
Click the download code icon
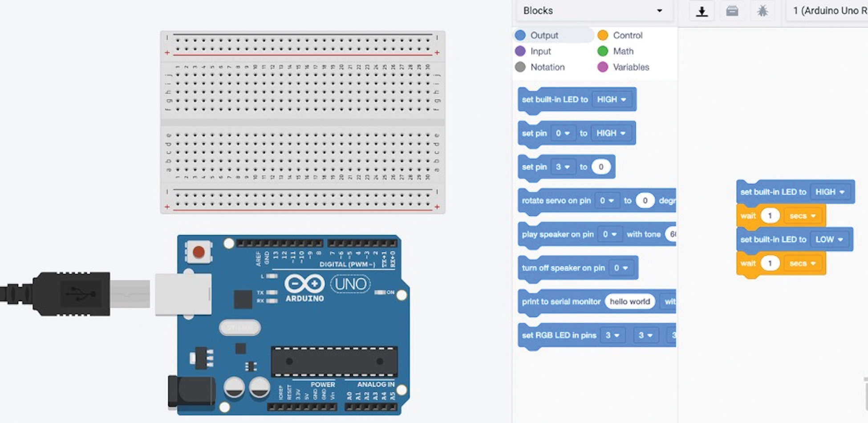point(702,11)
